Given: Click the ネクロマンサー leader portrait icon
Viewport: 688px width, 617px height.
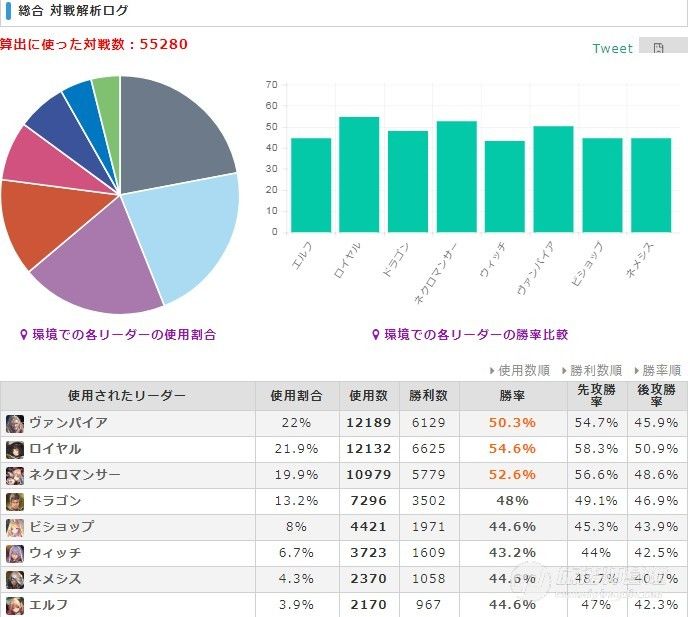Looking at the screenshot, I should pyautogui.click(x=15, y=475).
